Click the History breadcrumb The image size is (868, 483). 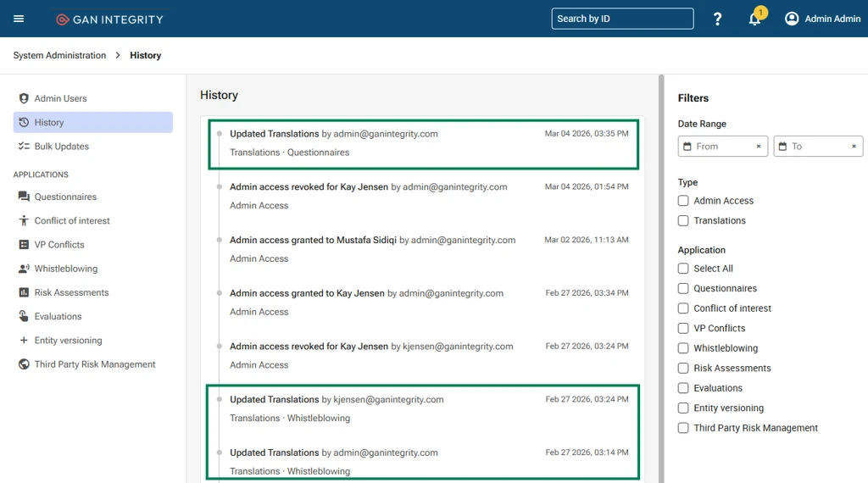(x=146, y=55)
